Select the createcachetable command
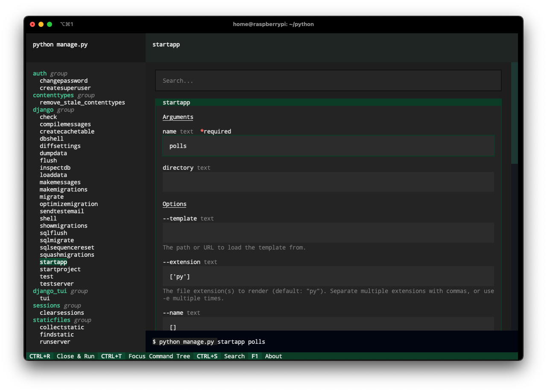547x392 pixels. [67, 131]
